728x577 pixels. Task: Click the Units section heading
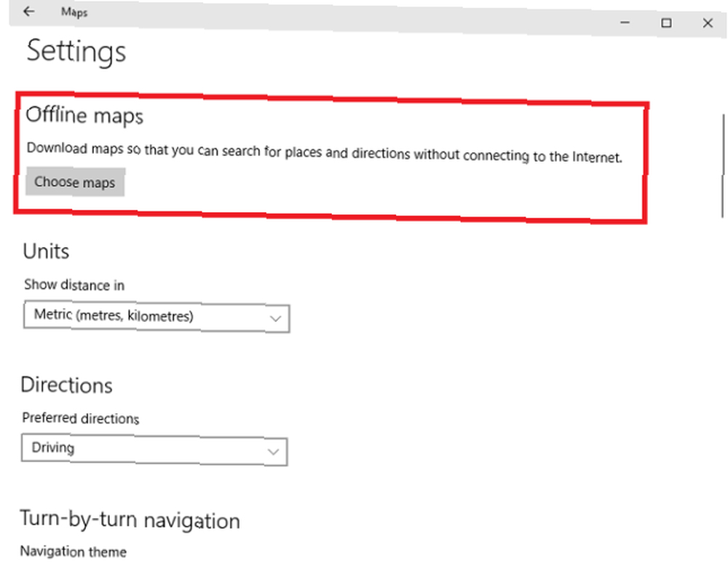click(x=46, y=252)
